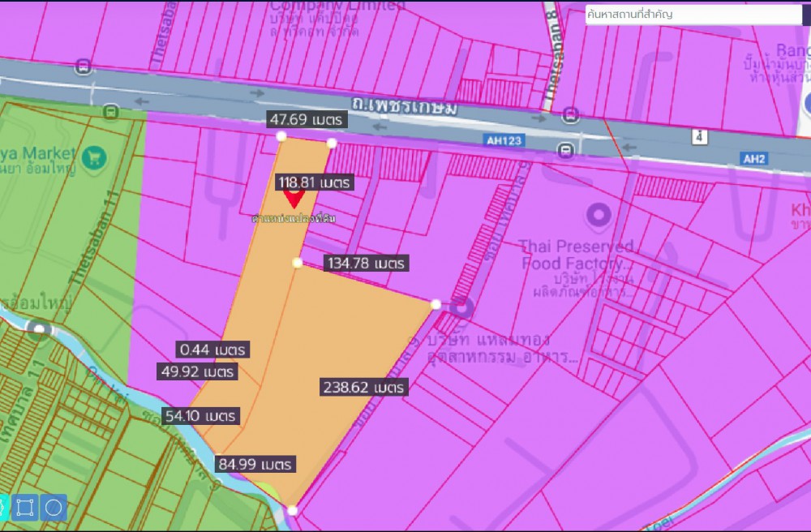Screen dimensions: 811x532
Task: Click the 118.81 เมตร measurement label
Action: [314, 182]
